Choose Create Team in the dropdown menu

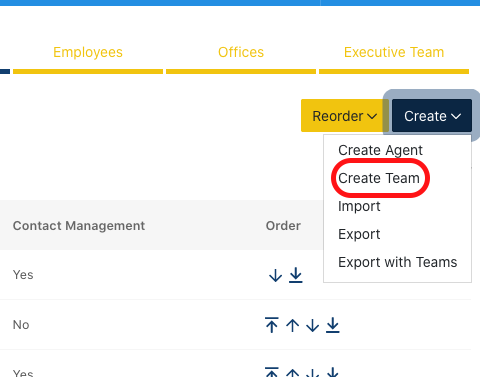point(379,178)
